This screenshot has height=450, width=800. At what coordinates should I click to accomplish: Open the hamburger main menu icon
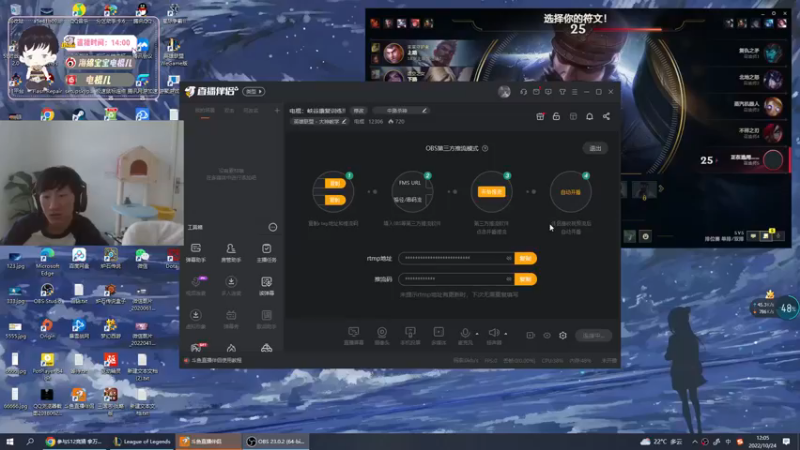[x=574, y=92]
